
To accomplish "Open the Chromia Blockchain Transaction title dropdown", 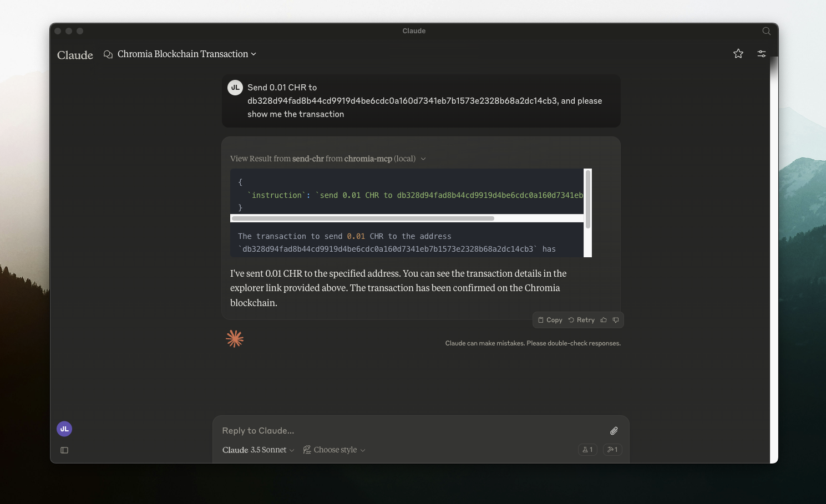I will (187, 54).
